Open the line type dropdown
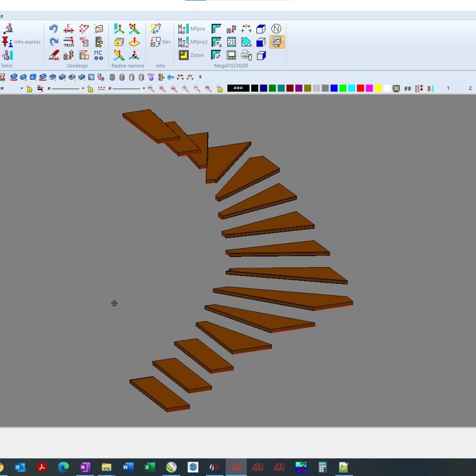Image resolution: width=476 pixels, height=476 pixels. pyautogui.click(x=83, y=89)
